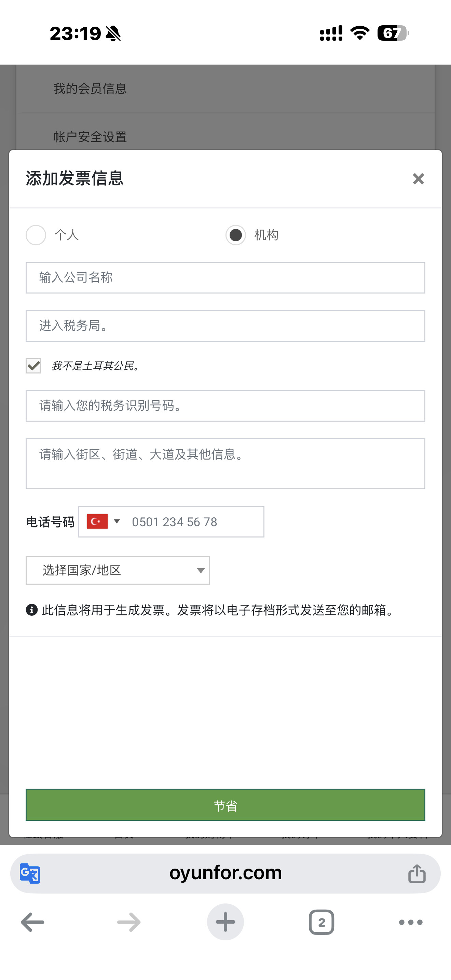Tap the share icon in address bar
This screenshot has height=980, width=451.
click(x=417, y=873)
